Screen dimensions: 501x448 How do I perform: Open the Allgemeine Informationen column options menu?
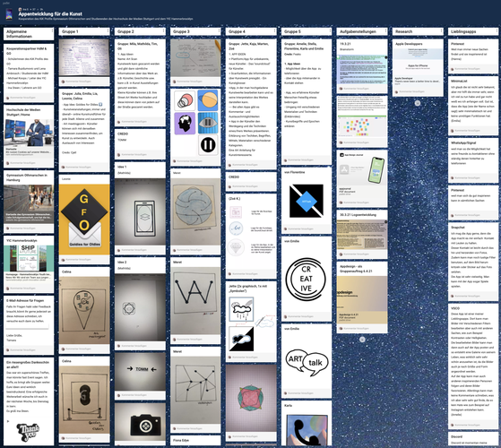click(52, 31)
